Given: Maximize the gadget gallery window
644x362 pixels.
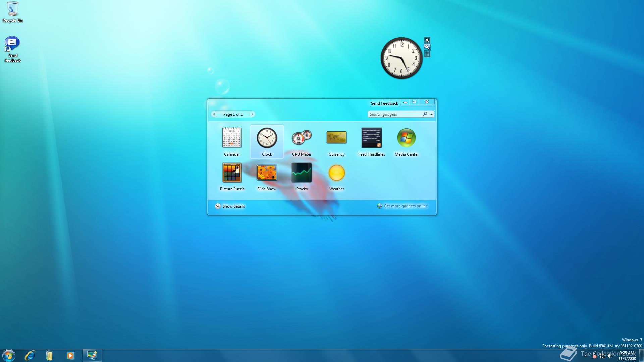Looking at the screenshot, I should pos(414,102).
